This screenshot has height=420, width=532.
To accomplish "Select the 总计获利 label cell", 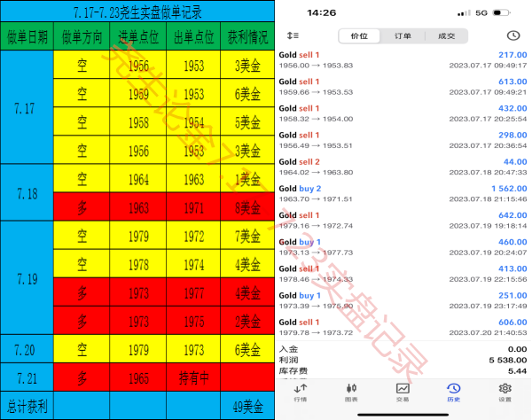I will (27, 406).
